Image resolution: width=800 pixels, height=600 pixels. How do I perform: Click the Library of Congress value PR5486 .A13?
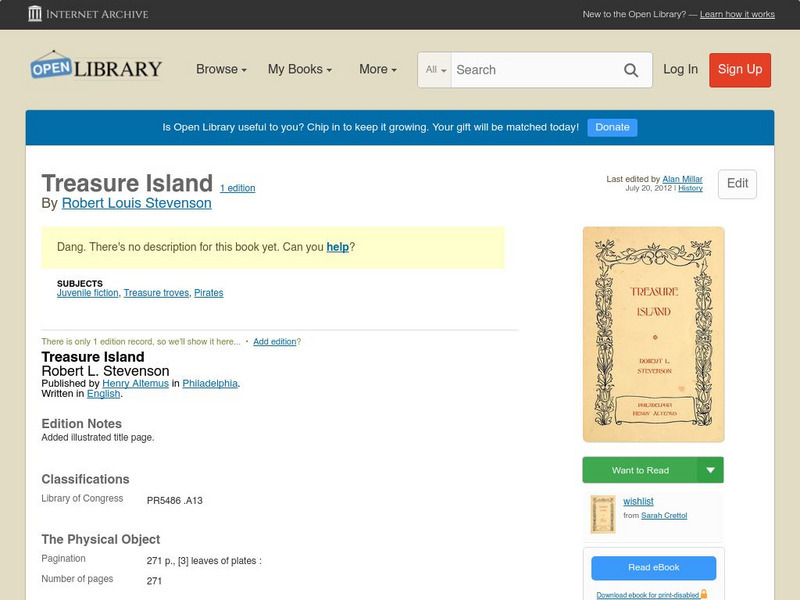[174, 501]
